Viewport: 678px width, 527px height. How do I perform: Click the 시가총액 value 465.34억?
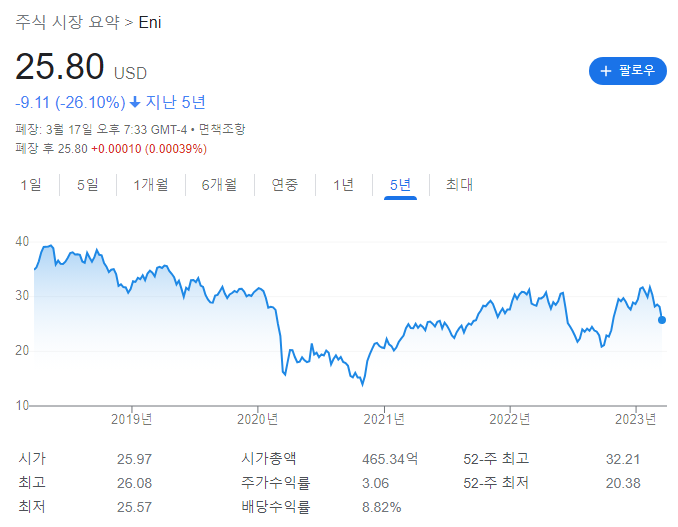(390, 459)
